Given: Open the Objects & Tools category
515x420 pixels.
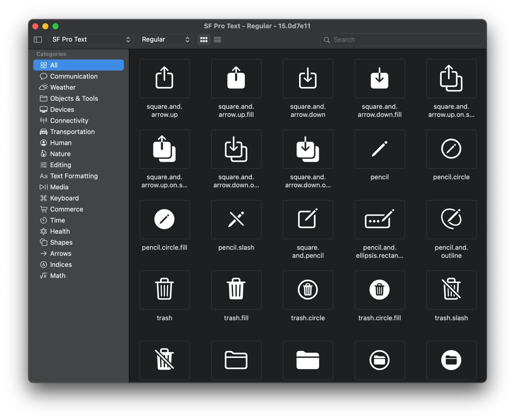Looking at the screenshot, I should [x=78, y=98].
